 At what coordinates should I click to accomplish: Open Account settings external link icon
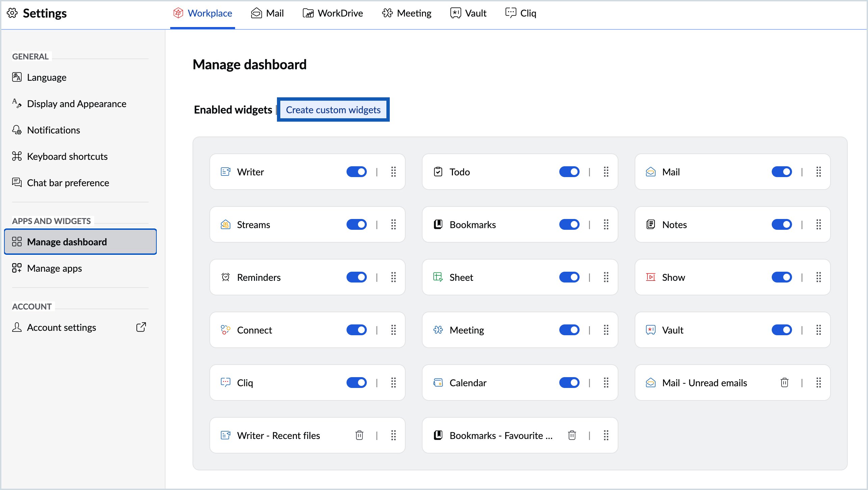(141, 327)
